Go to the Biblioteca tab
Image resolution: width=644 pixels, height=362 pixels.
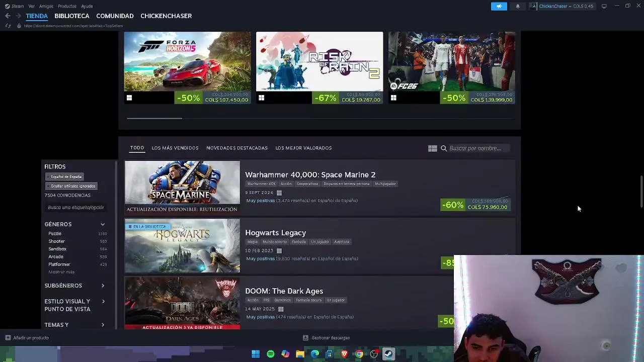click(x=72, y=16)
